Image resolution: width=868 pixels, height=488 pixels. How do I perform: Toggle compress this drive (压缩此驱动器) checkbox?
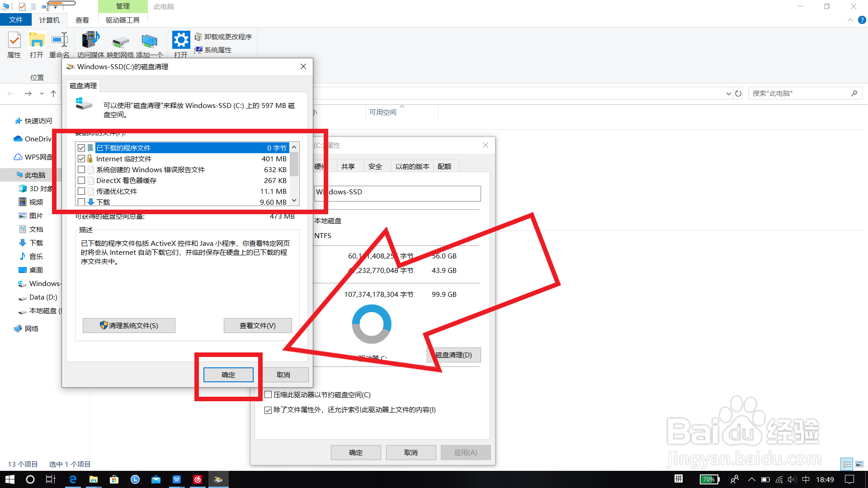(268, 394)
